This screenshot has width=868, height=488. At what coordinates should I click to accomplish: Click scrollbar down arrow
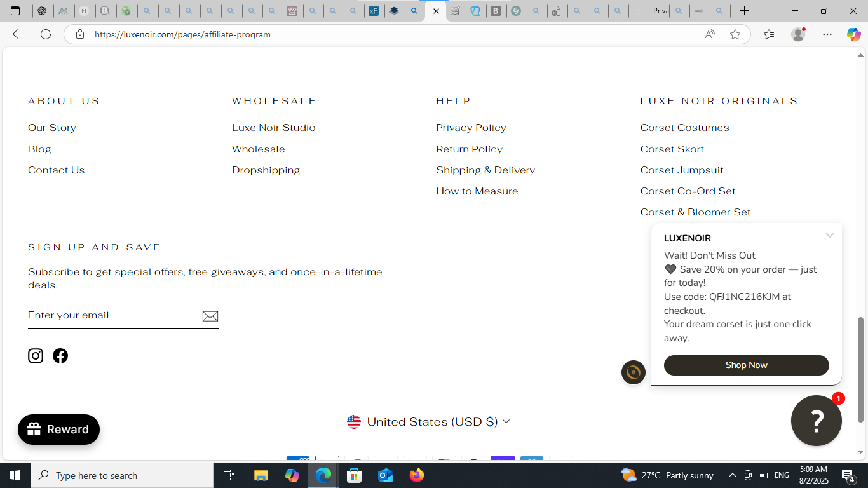pyautogui.click(x=861, y=452)
